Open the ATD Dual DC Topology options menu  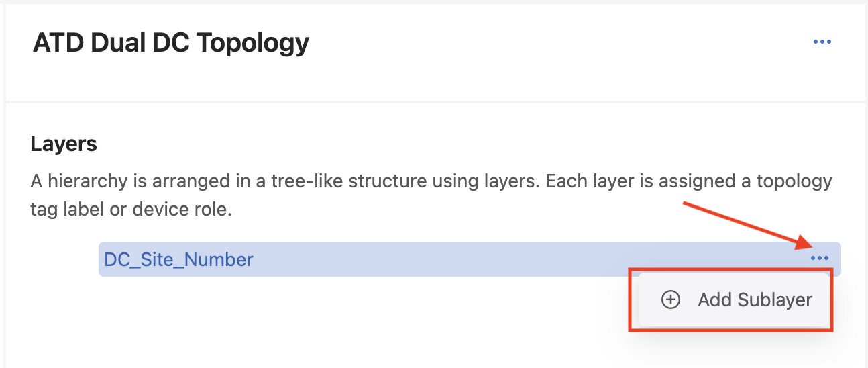coord(822,42)
